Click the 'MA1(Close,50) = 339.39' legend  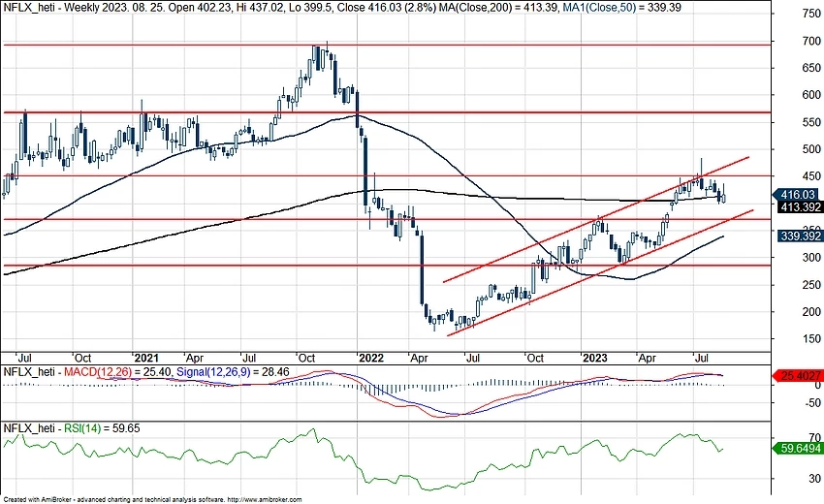[x=621, y=8]
